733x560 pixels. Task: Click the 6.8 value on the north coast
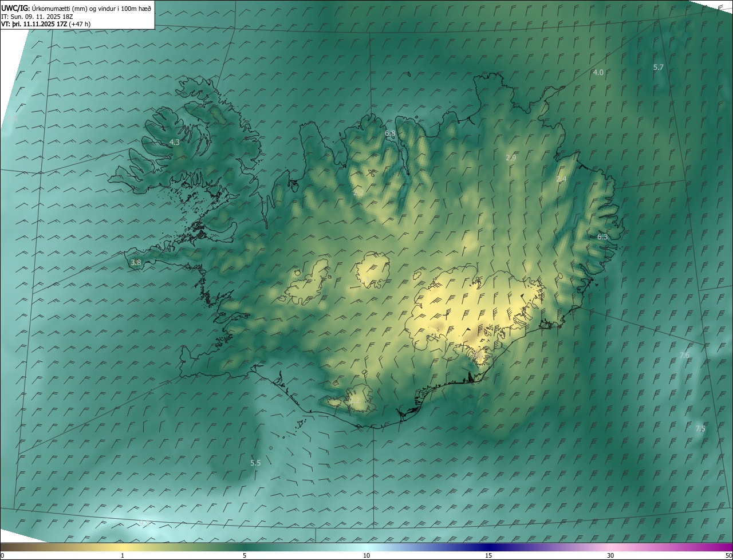click(390, 133)
